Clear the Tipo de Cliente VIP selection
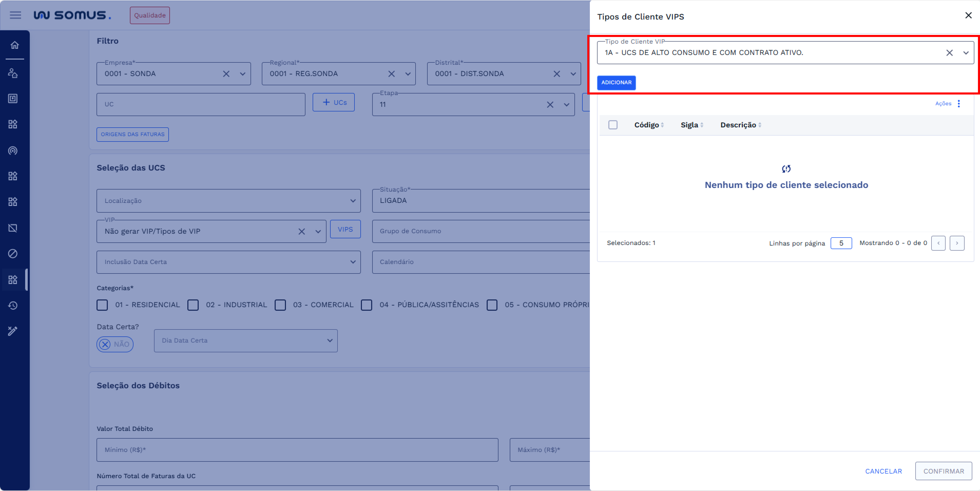Viewport: 980px width, 491px height. [949, 53]
